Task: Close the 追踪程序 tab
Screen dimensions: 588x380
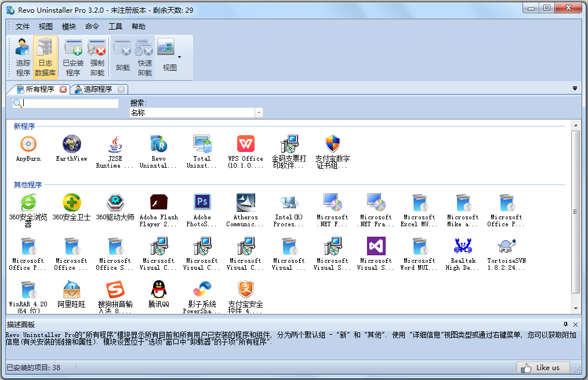Action: (121, 89)
